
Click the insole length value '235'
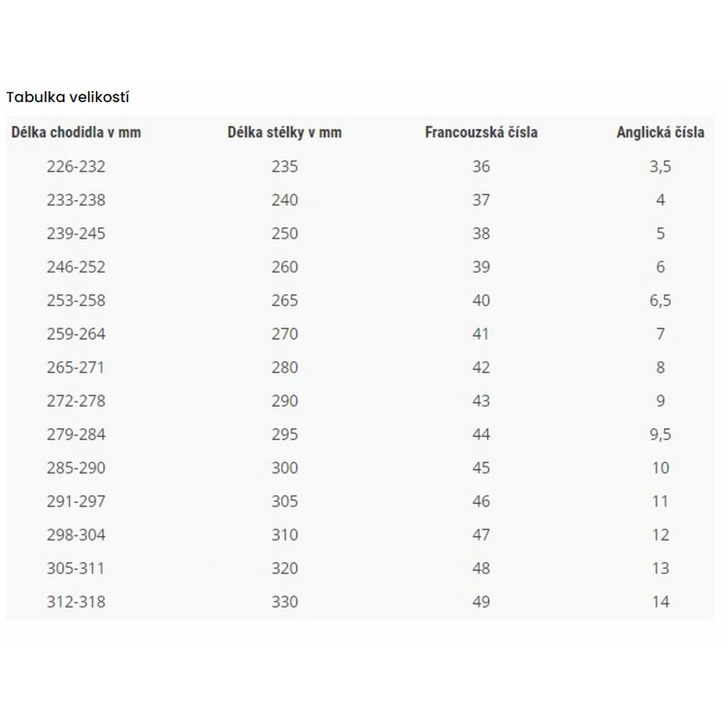pos(284,167)
